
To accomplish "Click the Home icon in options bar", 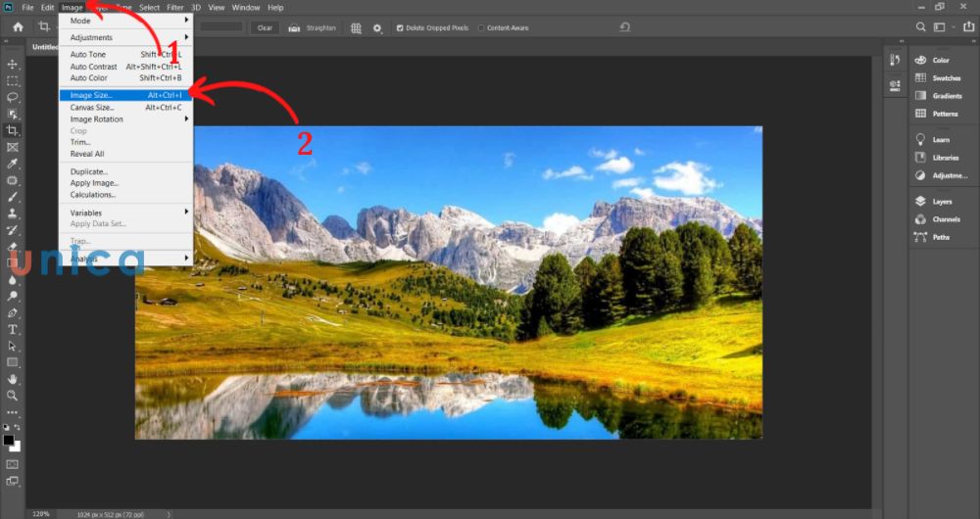I will point(18,26).
